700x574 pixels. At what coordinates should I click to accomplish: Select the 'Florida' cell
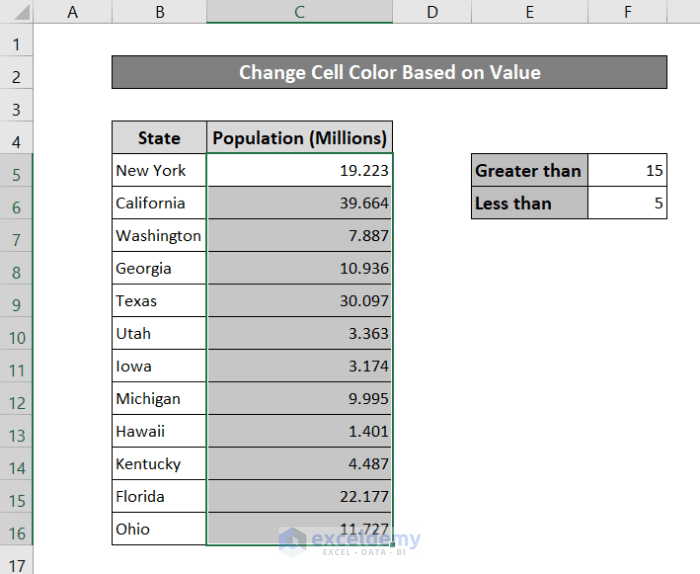[159, 496]
